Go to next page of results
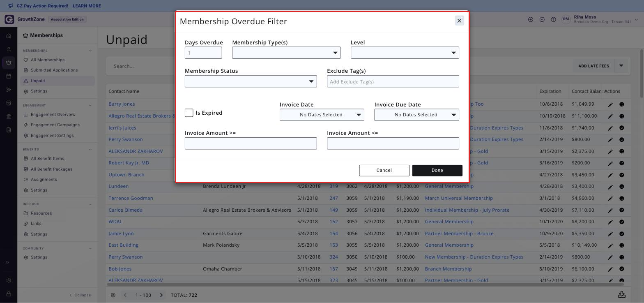 pos(161,295)
